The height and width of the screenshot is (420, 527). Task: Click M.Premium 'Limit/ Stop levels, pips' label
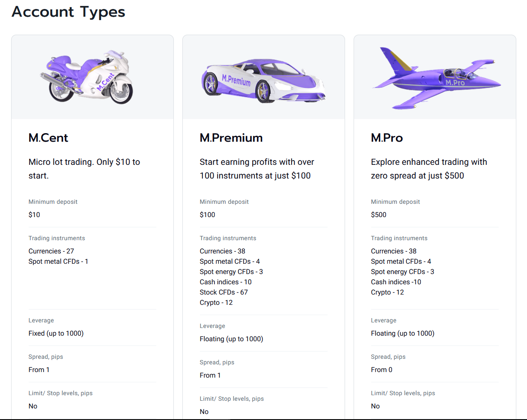coord(232,399)
